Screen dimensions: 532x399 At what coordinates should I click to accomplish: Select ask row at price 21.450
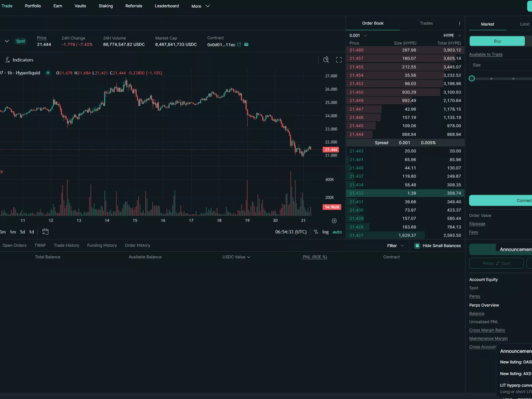[405, 92]
